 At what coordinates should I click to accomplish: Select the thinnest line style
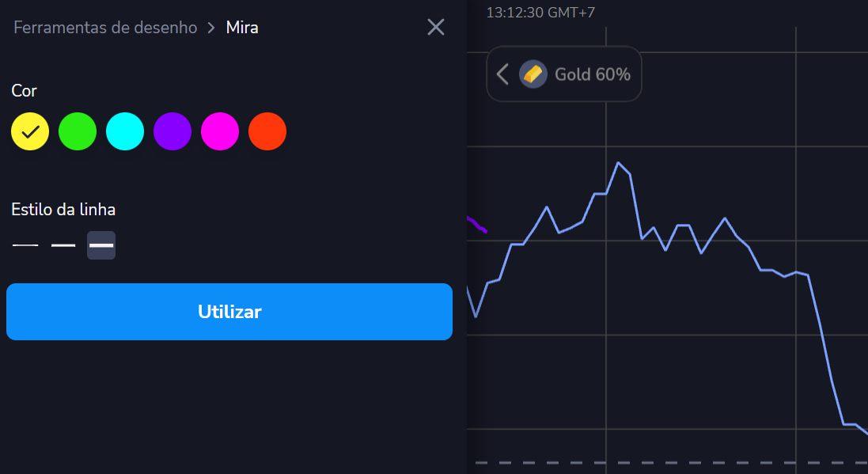[25, 245]
